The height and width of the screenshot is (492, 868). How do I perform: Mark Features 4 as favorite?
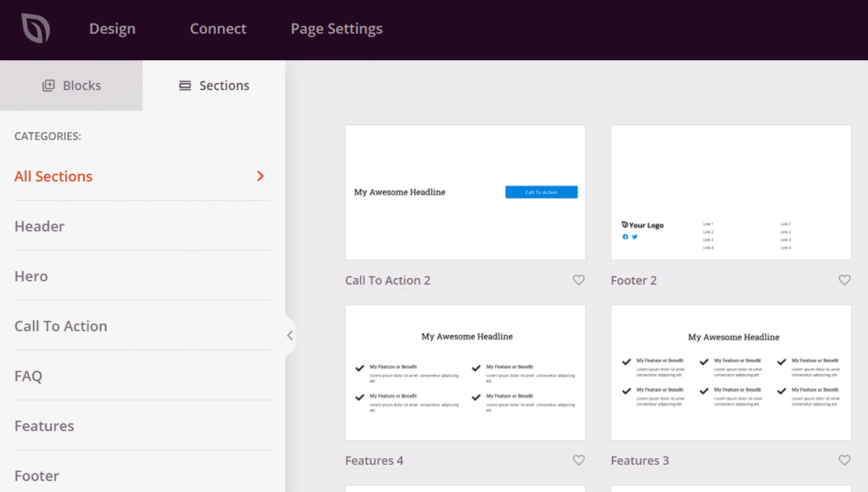coord(579,461)
